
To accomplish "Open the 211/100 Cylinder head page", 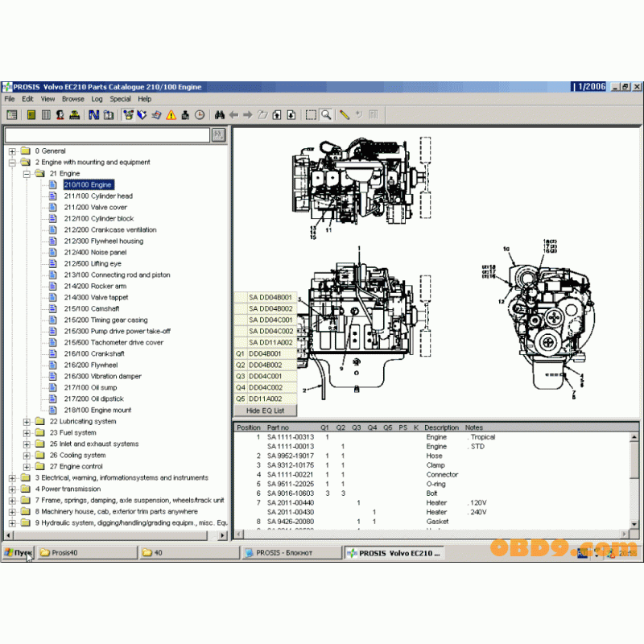I will point(98,196).
